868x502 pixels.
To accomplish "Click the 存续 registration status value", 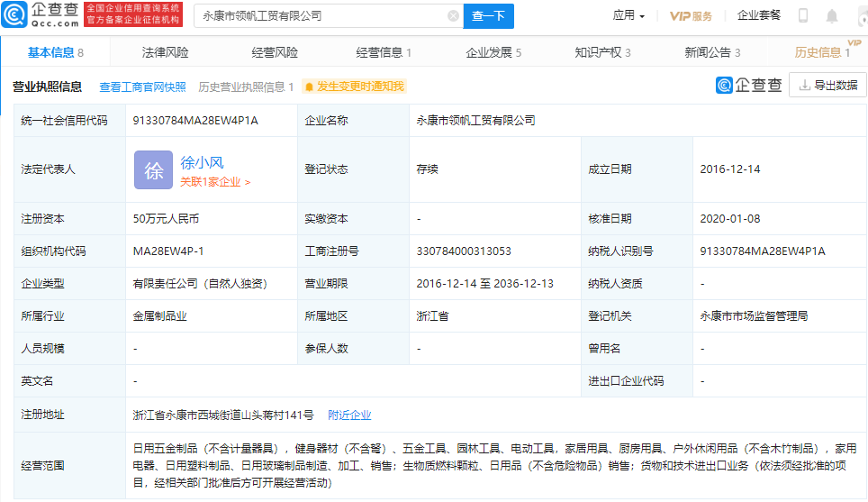I will [x=427, y=169].
